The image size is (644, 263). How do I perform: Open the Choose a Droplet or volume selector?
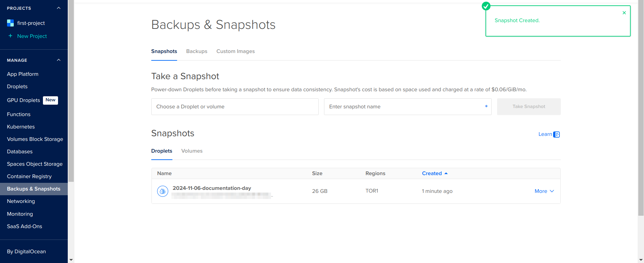(x=235, y=107)
